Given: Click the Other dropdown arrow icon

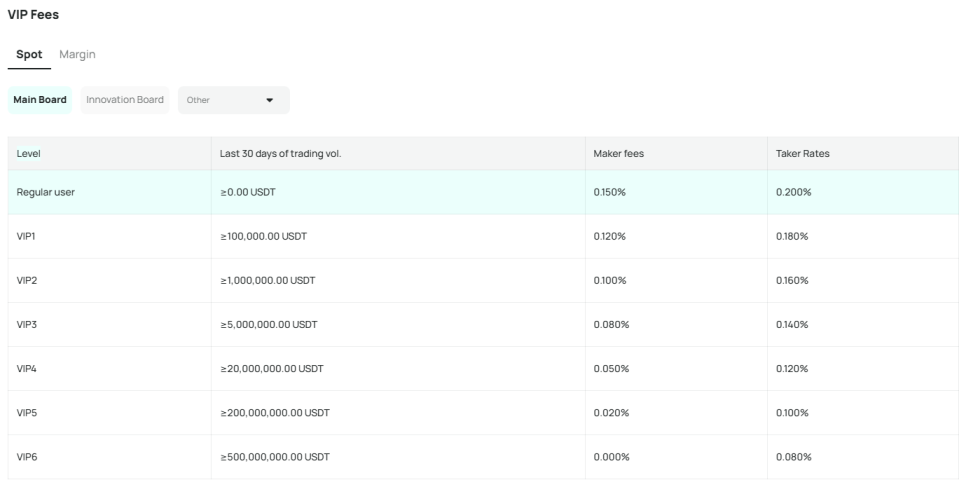Looking at the screenshot, I should [269, 100].
